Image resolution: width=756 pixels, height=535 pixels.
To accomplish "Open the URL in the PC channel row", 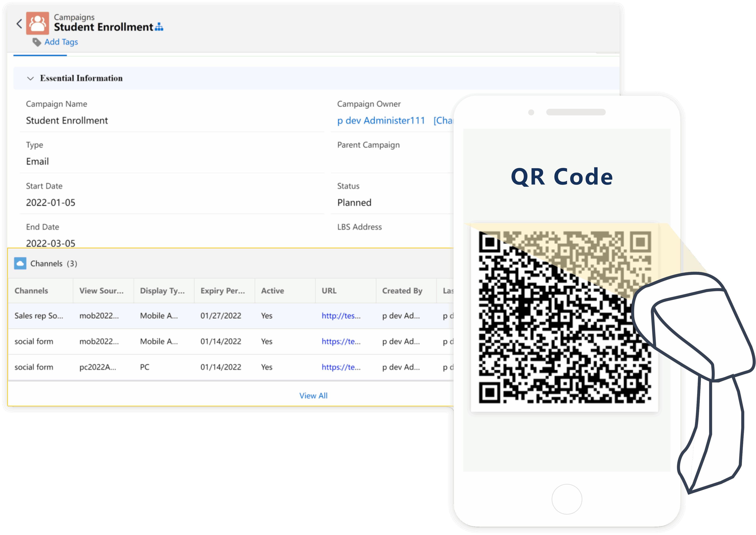I will click(341, 367).
